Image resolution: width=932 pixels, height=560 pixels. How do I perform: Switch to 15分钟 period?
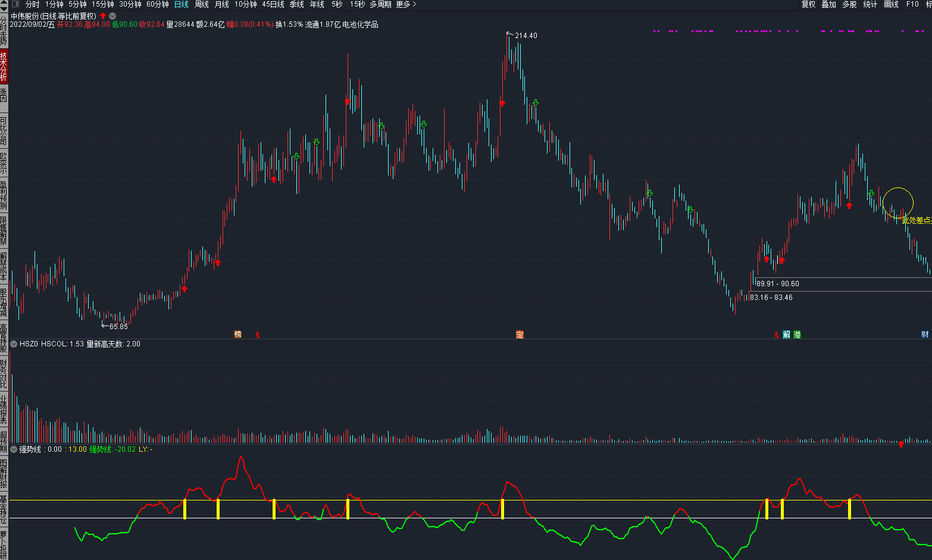pyautogui.click(x=103, y=4)
